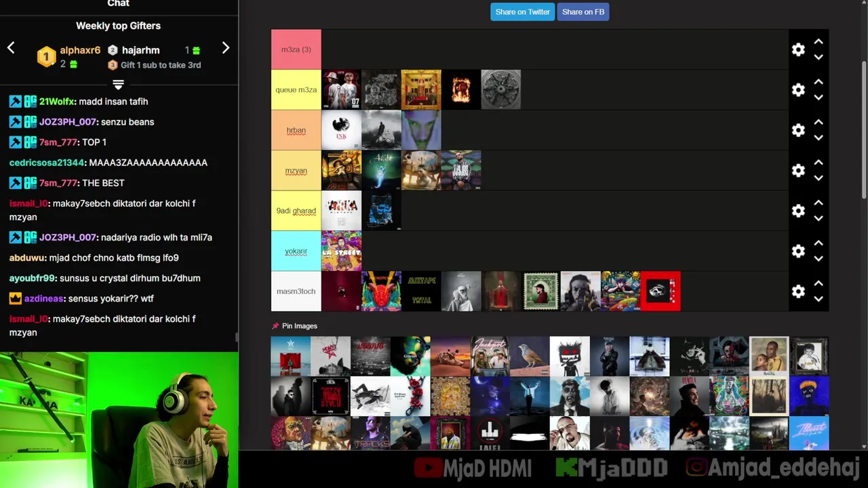Open settings gear for yokarir tier
The image size is (868, 488).
[798, 251]
